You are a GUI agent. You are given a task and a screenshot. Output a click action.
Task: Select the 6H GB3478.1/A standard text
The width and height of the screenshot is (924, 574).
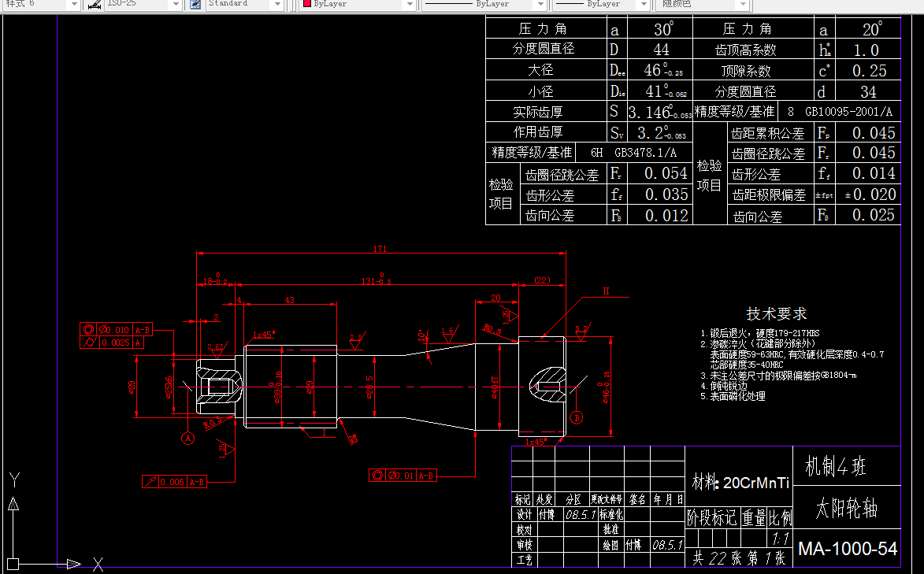pyautogui.click(x=633, y=153)
